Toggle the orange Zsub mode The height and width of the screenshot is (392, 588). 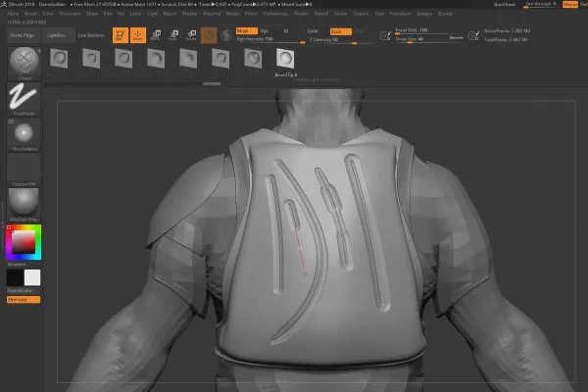coord(340,31)
